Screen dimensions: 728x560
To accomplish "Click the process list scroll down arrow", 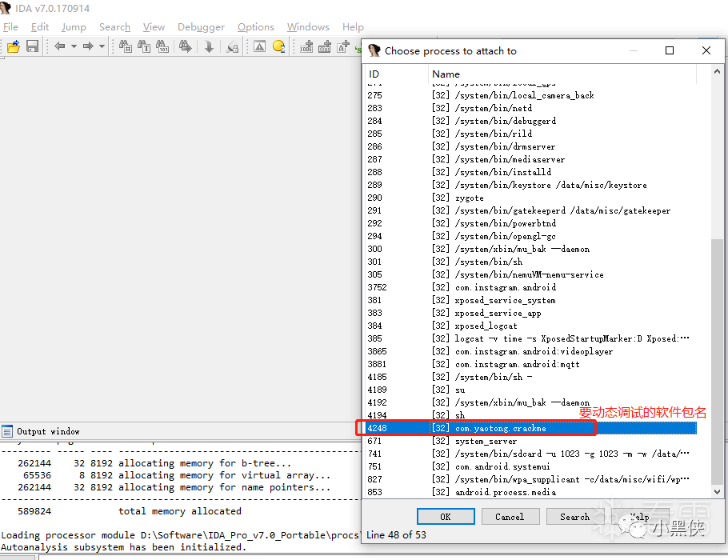I will pyautogui.click(x=717, y=491).
